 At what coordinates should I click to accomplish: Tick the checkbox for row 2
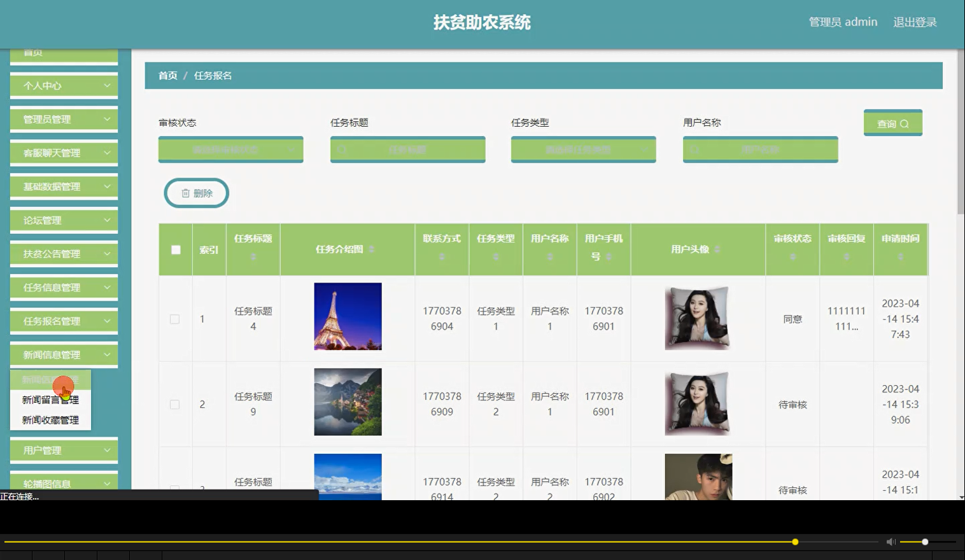coord(174,404)
